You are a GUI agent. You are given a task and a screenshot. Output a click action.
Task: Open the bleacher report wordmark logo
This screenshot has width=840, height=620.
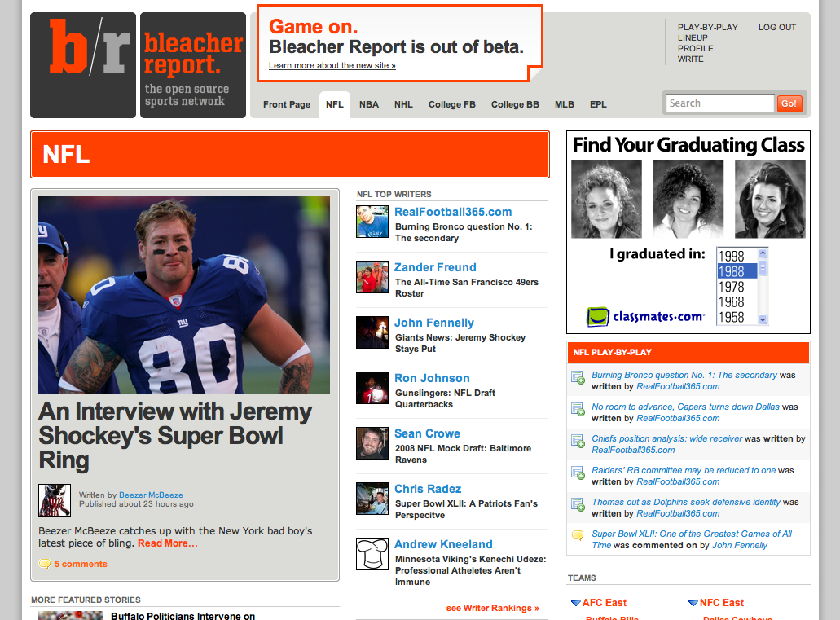click(193, 65)
